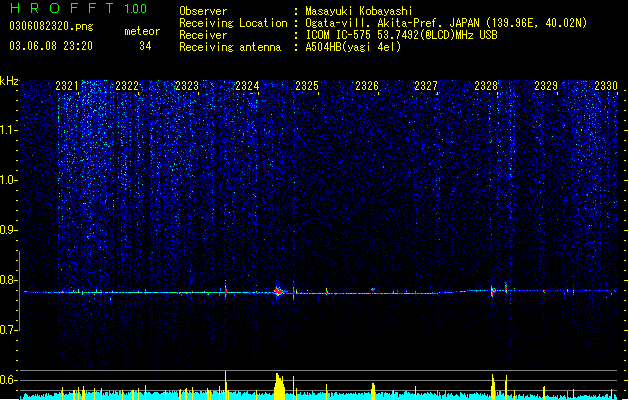Click the 2327 time marker
Screen dimensions: 629x400
coord(426,86)
